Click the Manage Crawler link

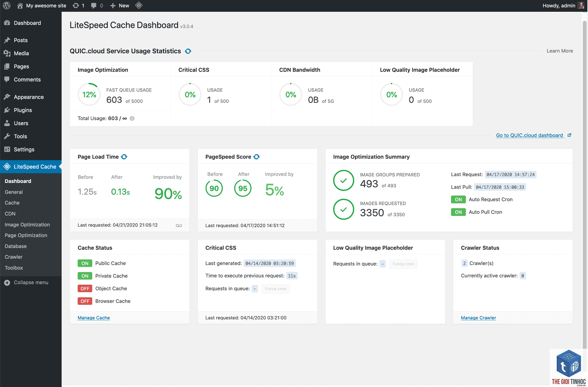[x=478, y=318]
